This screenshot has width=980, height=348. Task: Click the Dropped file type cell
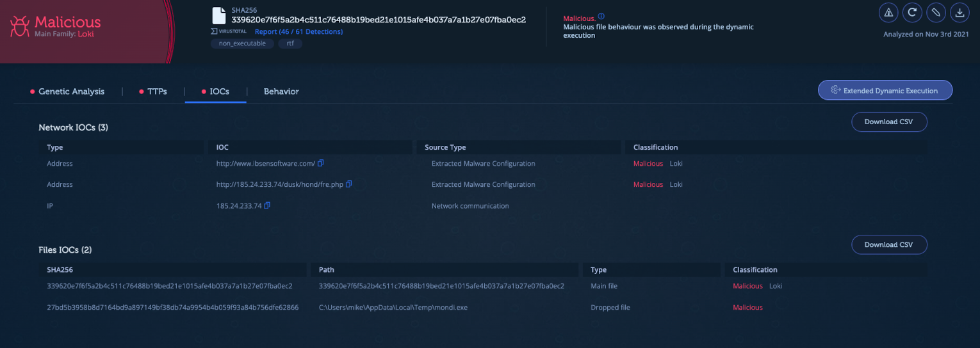pos(610,307)
